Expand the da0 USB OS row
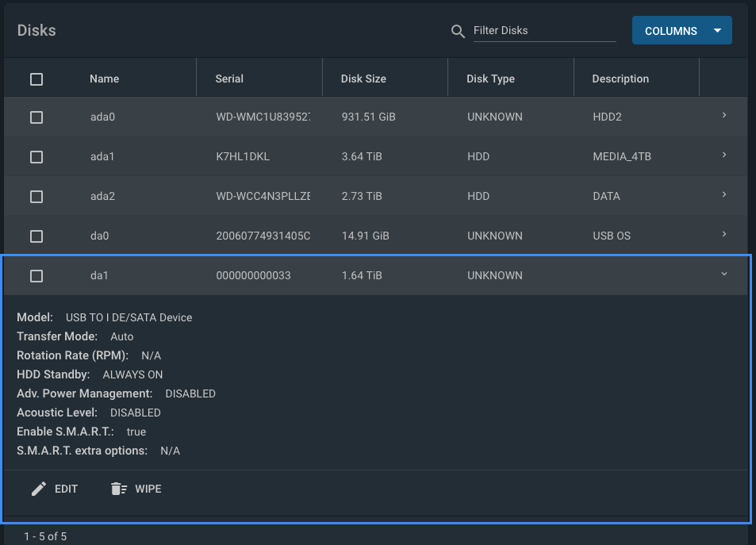The height and width of the screenshot is (545, 756). click(x=723, y=234)
